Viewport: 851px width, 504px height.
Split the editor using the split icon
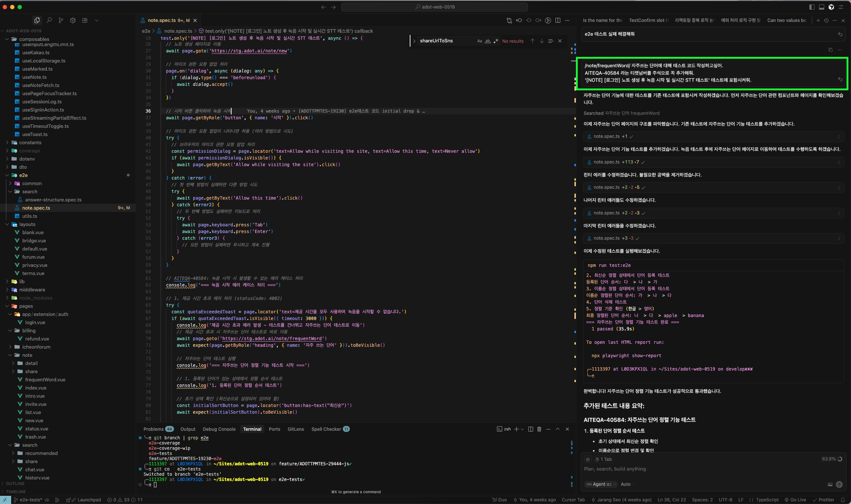click(x=558, y=20)
